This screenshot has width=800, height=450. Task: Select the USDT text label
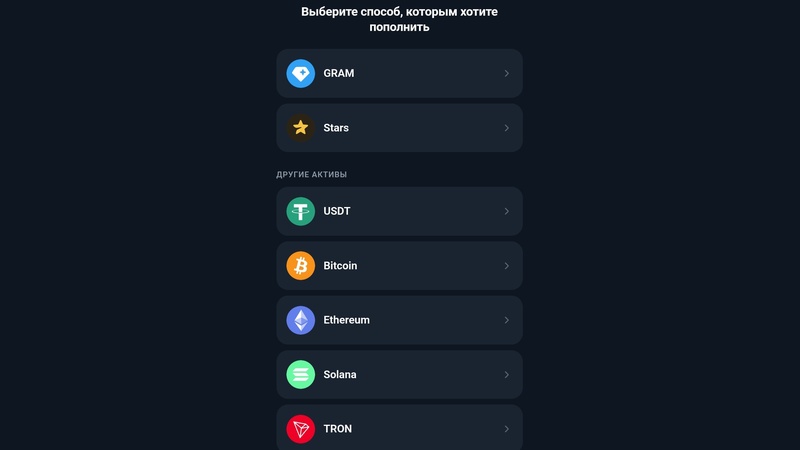[x=337, y=211]
